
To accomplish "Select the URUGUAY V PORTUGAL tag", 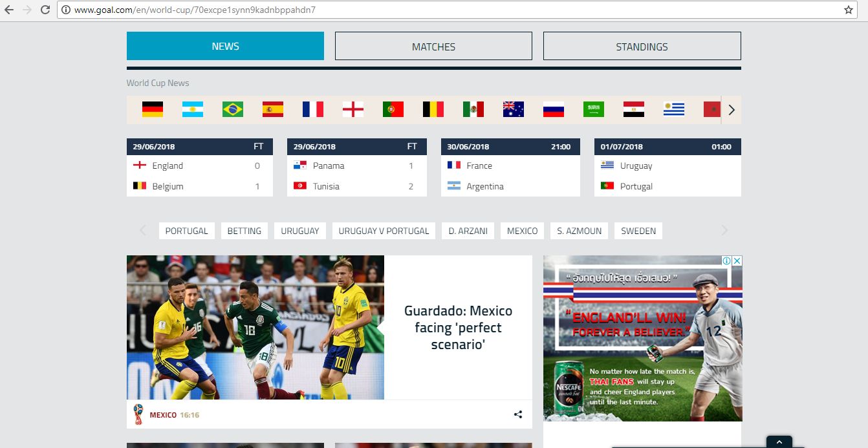I will pos(384,231).
